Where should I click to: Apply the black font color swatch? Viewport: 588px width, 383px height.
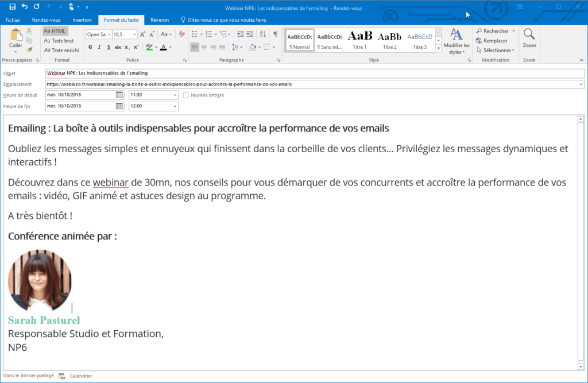(x=164, y=47)
